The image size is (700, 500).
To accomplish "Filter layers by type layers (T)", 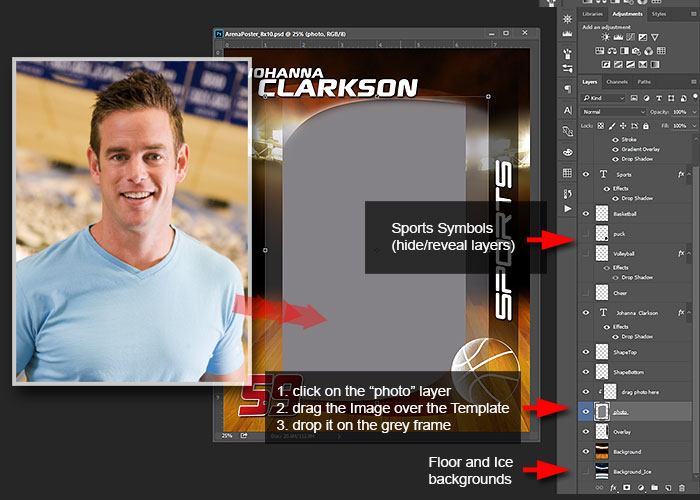I will point(658,98).
